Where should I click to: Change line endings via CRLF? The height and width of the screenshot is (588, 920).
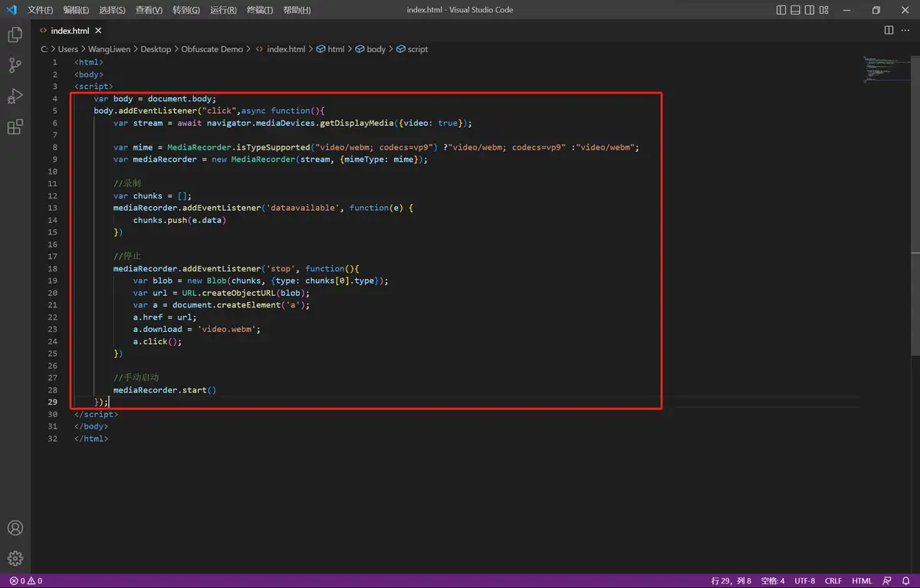click(x=833, y=581)
